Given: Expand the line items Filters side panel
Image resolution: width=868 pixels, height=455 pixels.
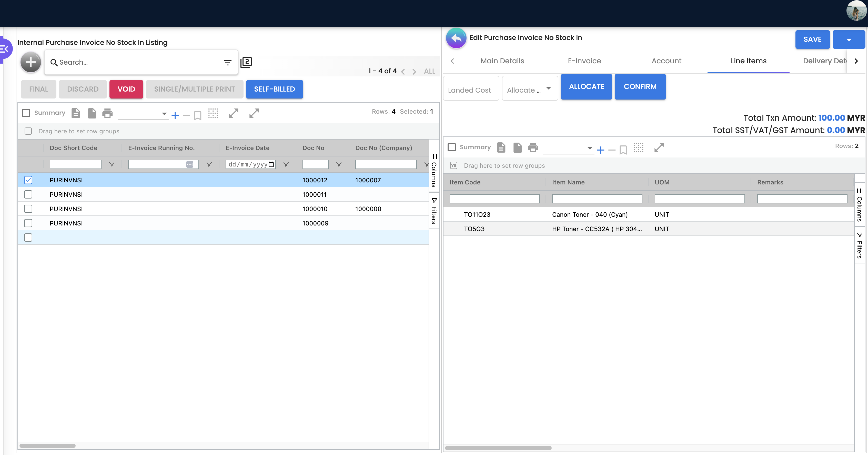Looking at the screenshot, I should [860, 245].
